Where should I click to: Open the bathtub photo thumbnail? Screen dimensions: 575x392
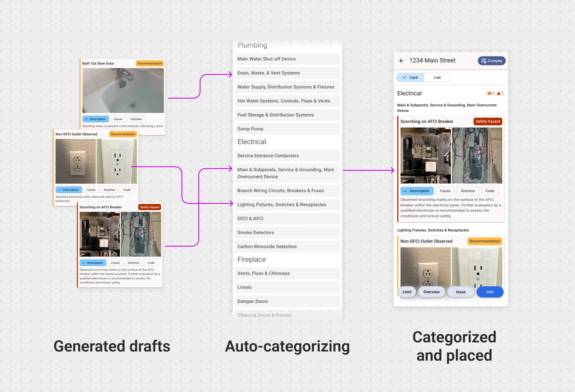pyautogui.click(x=123, y=91)
